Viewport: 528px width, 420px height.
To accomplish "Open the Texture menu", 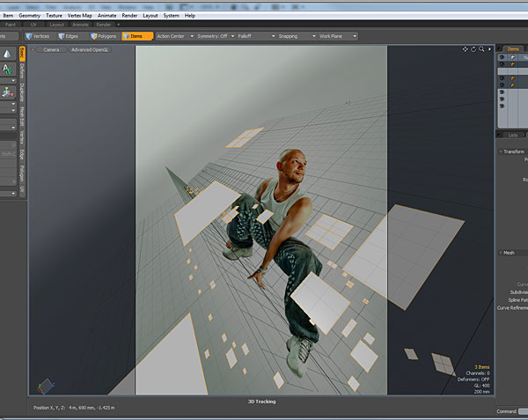I will pyautogui.click(x=54, y=16).
